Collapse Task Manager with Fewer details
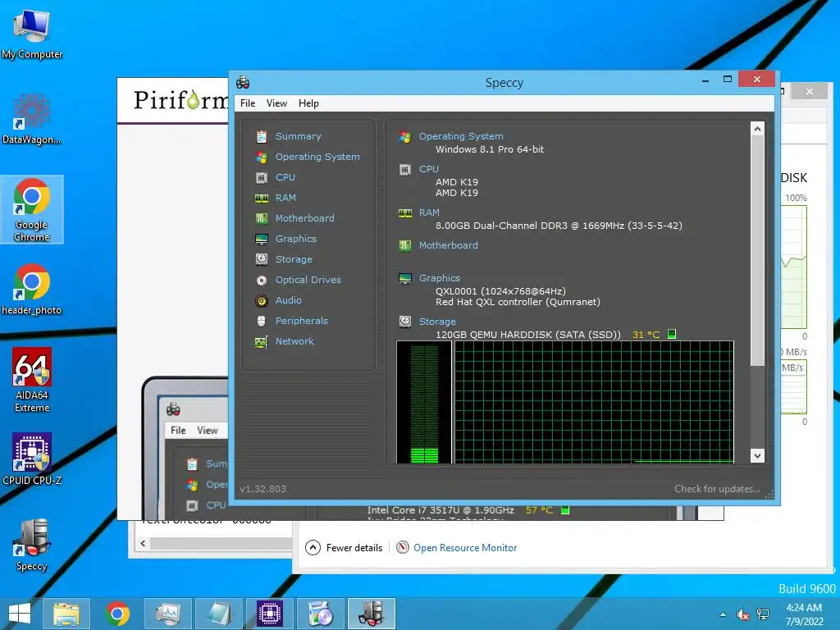This screenshot has width=840, height=630. (344, 547)
